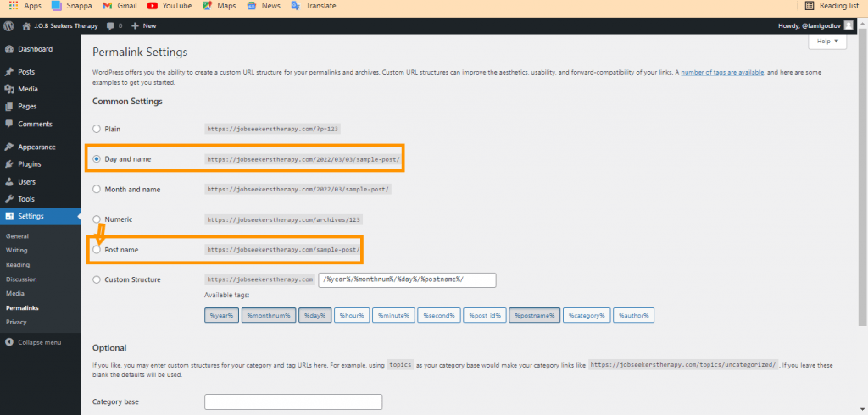Insert the %postname% tag

534,315
